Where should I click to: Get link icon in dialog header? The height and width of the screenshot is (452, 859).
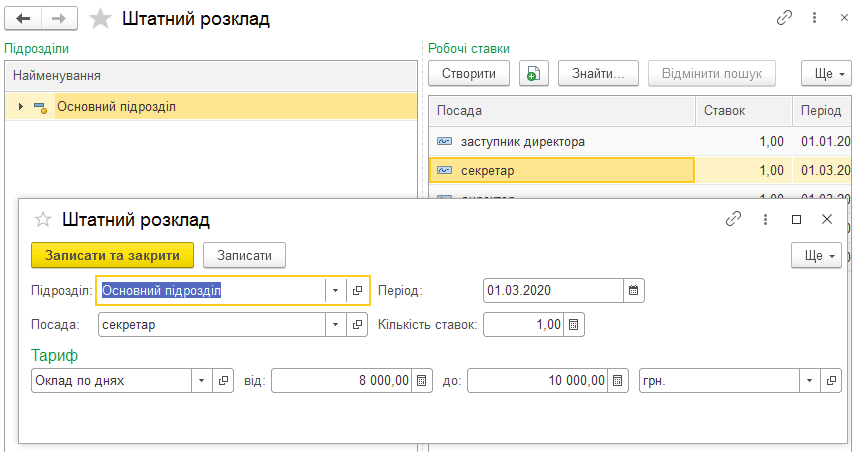pyautogui.click(x=734, y=219)
